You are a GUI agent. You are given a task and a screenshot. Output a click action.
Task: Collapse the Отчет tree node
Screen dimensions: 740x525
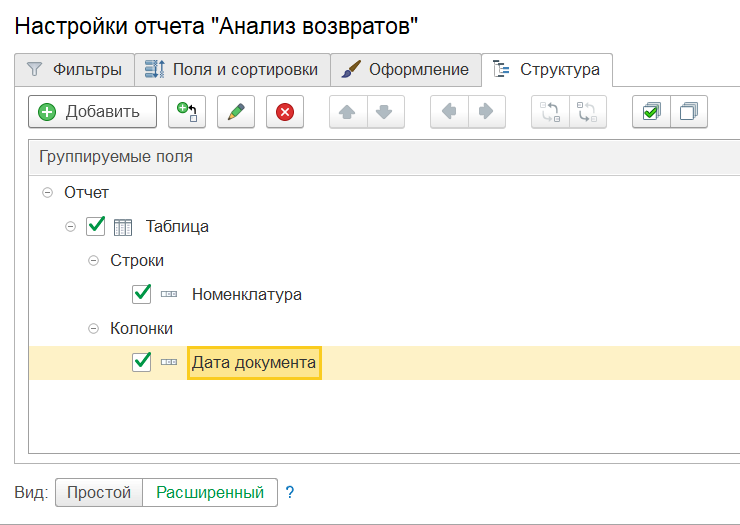point(47,192)
